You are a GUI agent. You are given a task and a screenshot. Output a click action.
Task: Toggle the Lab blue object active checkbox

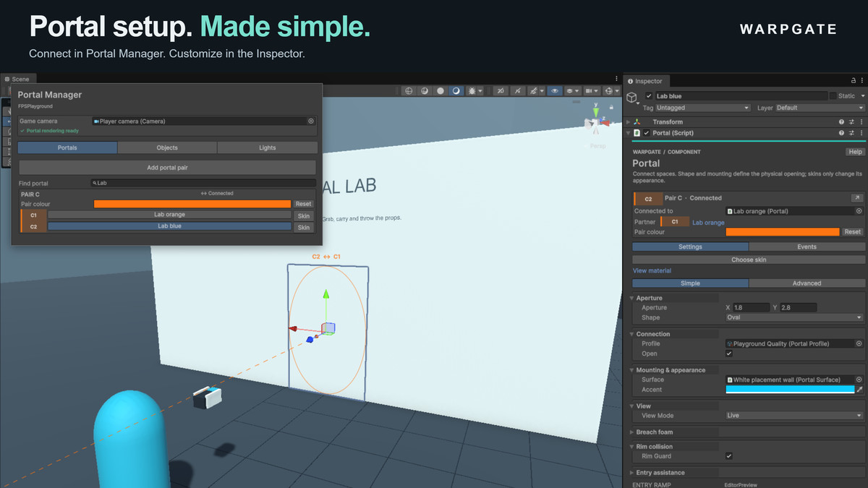tap(649, 96)
